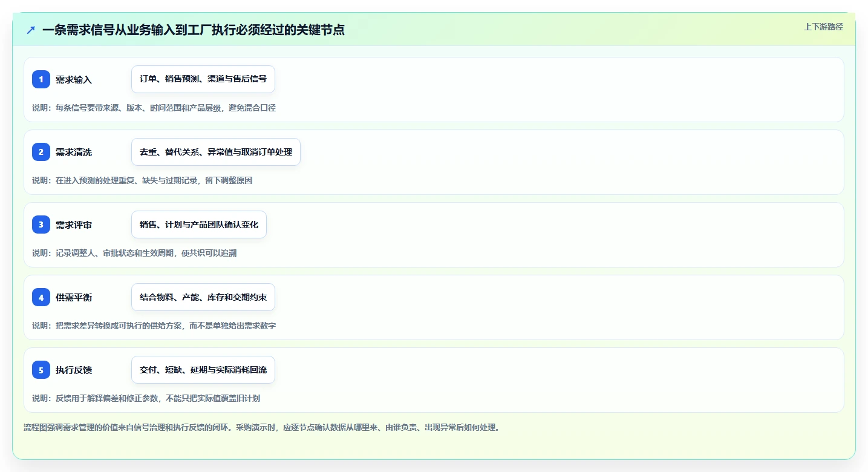Click the 去重、替代关系、异常值与取消订单处理 chip

pos(216,152)
